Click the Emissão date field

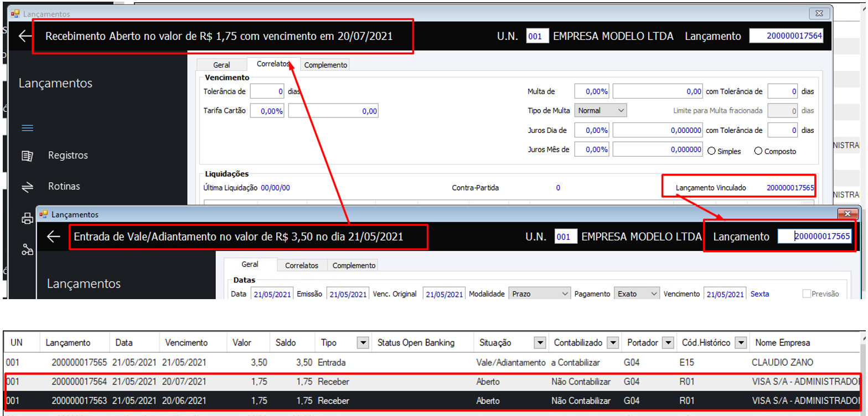tap(348, 294)
